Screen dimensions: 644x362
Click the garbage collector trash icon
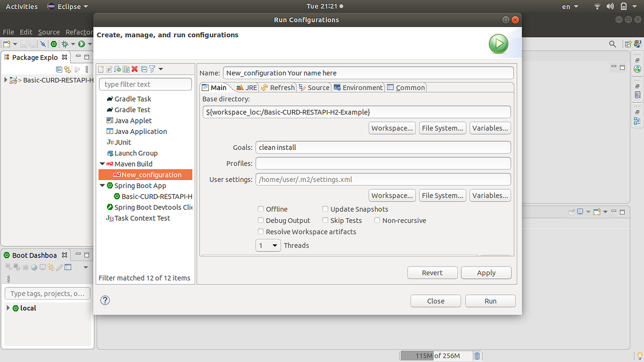pyautogui.click(x=477, y=355)
